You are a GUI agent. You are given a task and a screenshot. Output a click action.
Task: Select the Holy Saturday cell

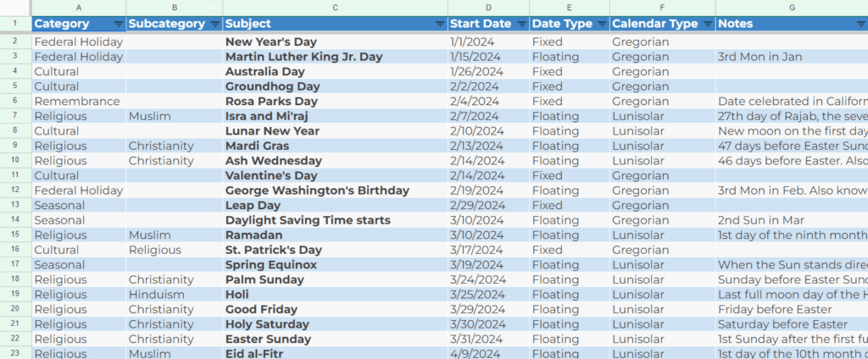pos(336,324)
